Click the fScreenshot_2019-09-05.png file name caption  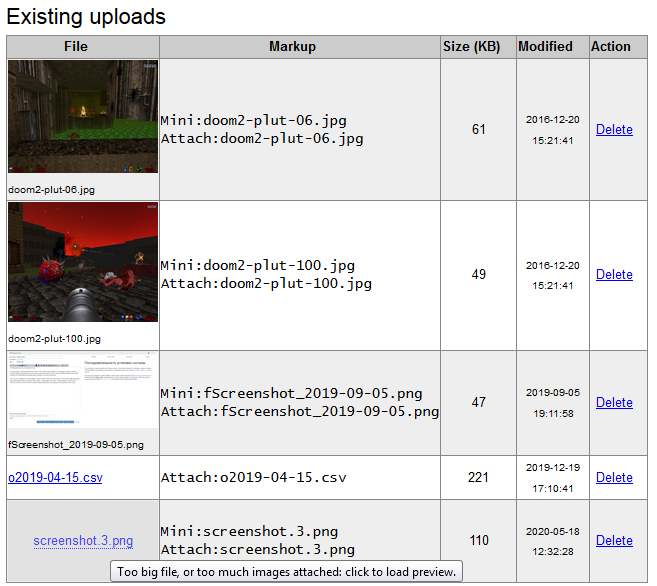76,445
